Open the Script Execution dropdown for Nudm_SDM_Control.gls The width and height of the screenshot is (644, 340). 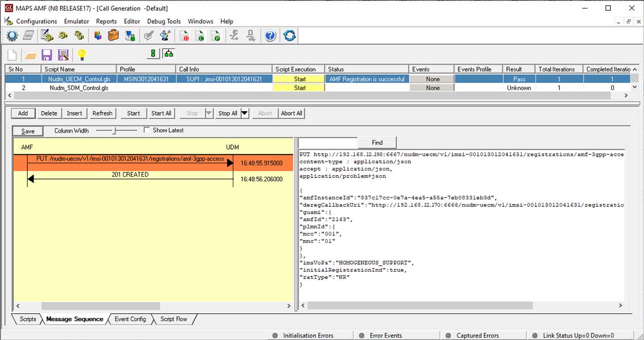pyautogui.click(x=300, y=88)
